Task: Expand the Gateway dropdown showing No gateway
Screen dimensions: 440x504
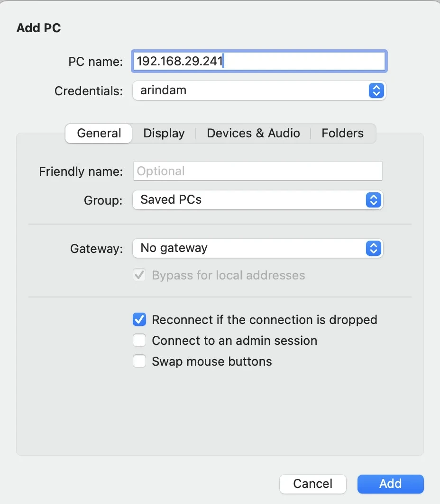Action: click(x=257, y=248)
